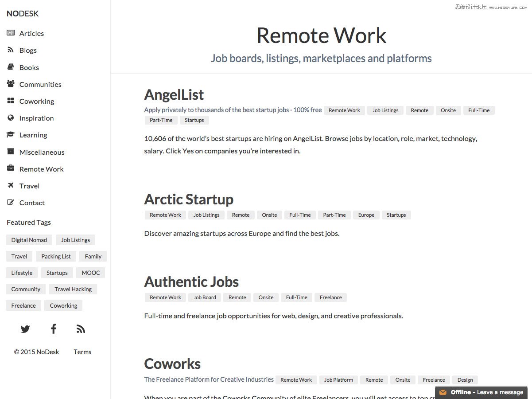
Task: Click AngelList's Full-Time tag
Action: (479, 110)
